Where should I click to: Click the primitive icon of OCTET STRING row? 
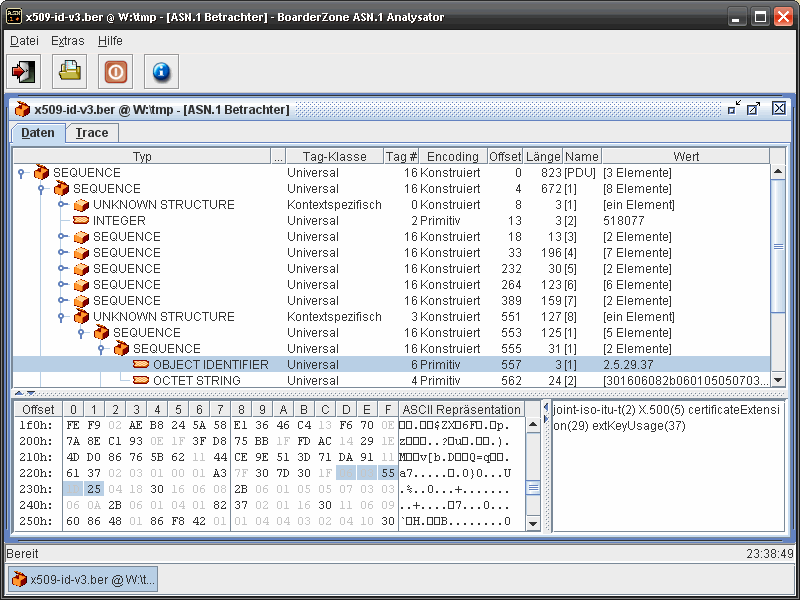[x=141, y=380]
